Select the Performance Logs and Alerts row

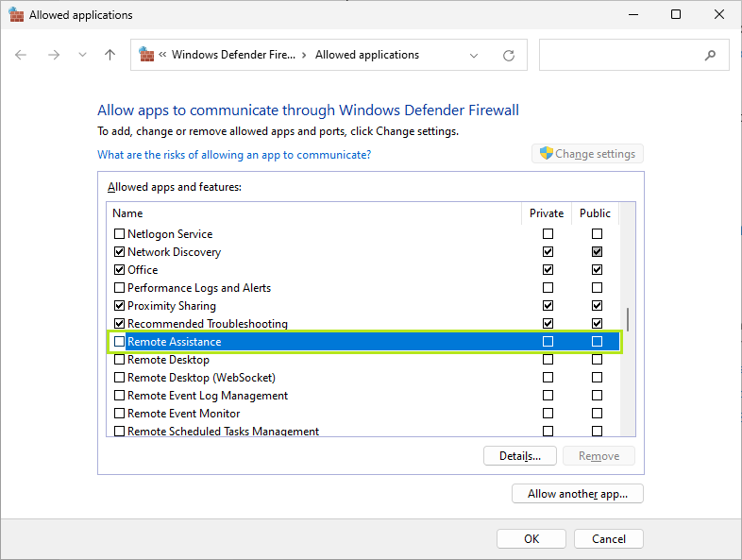[x=363, y=288]
